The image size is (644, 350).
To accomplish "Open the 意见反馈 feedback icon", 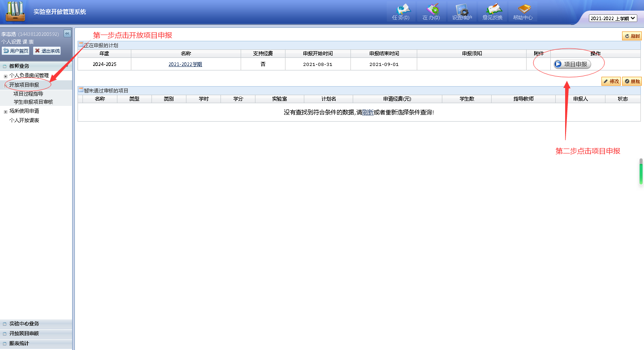I will pos(492,12).
